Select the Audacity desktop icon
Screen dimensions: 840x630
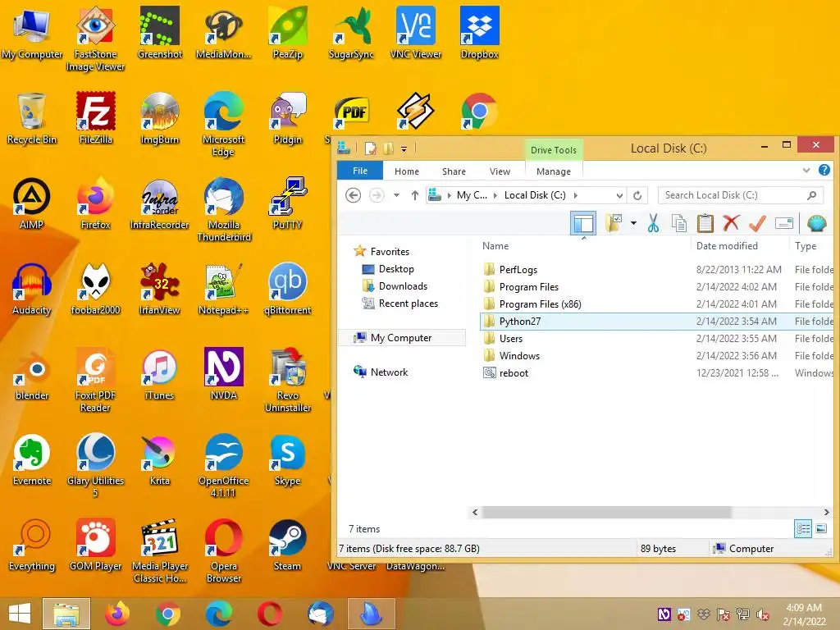pos(31,289)
